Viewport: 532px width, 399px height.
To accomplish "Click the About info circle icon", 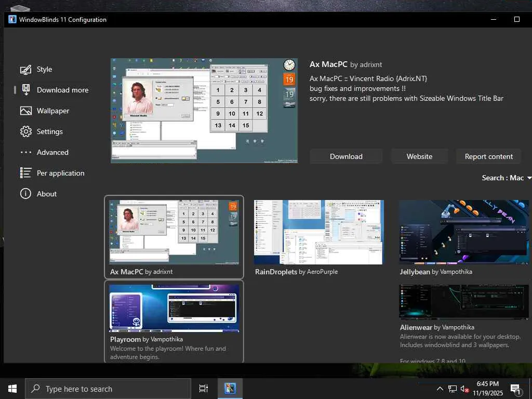I will 26,194.
